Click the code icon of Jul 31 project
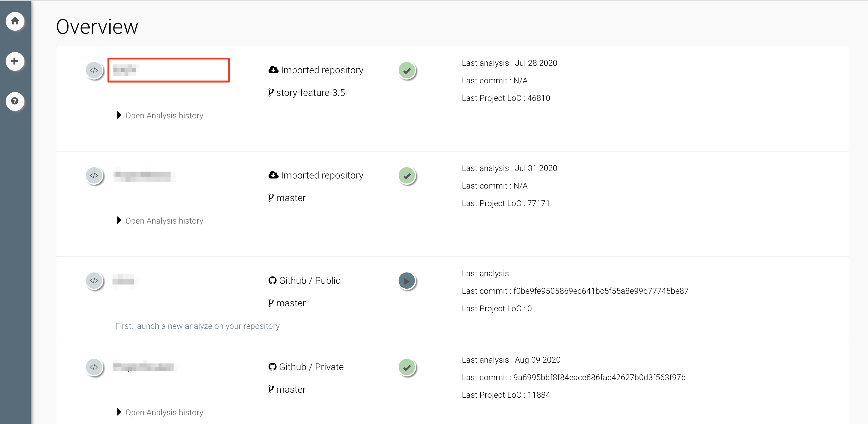The image size is (868, 424). point(94,175)
